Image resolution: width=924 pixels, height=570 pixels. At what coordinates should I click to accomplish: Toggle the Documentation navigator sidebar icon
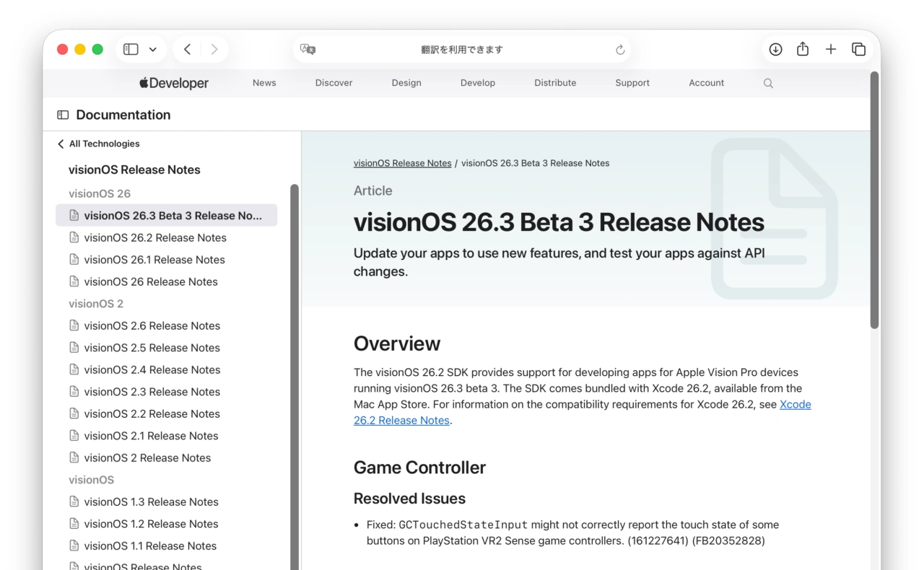click(x=63, y=115)
